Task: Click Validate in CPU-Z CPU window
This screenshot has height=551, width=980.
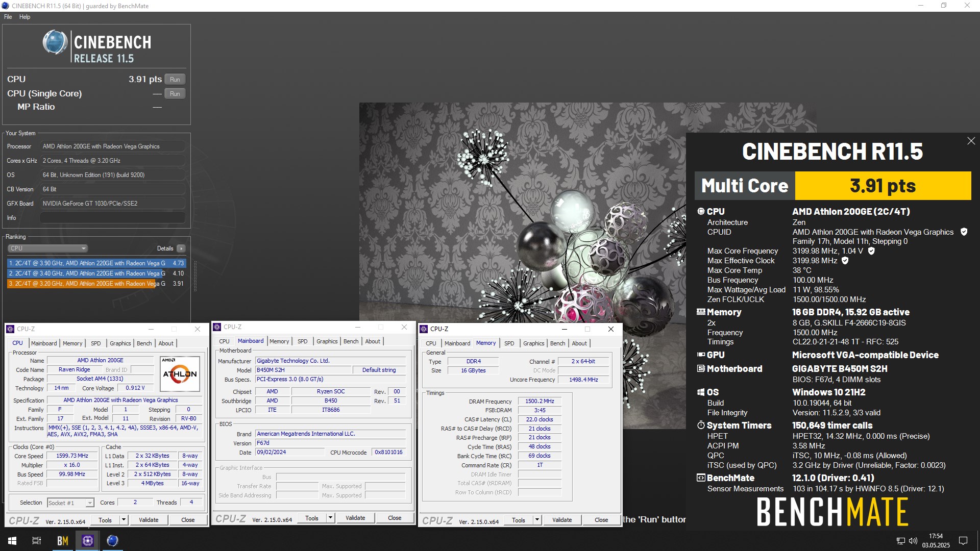Action: (x=149, y=520)
